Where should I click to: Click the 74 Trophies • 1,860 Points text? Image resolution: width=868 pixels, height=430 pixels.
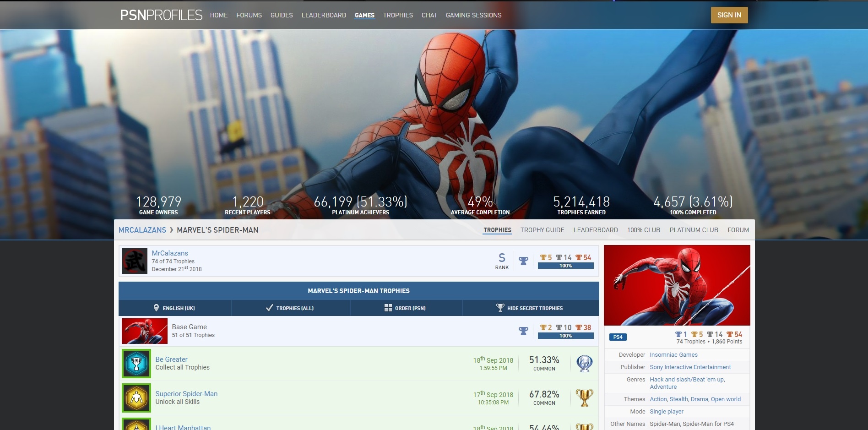pyautogui.click(x=709, y=342)
